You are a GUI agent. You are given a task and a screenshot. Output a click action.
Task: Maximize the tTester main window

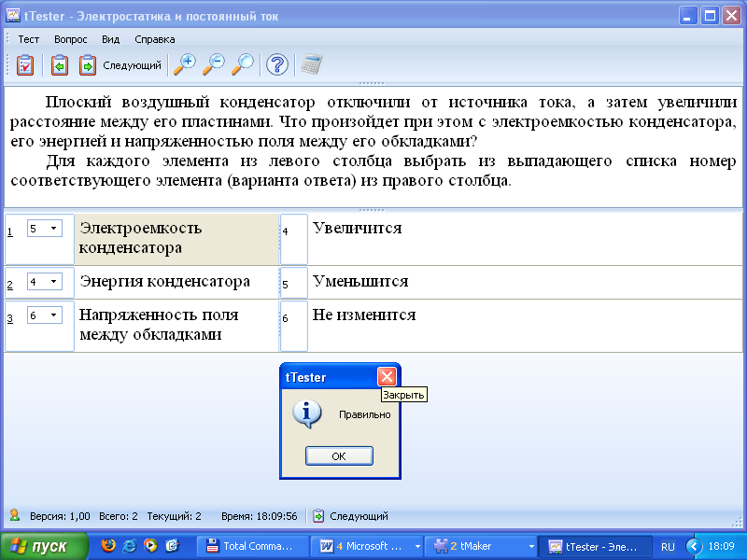pyautogui.click(x=710, y=16)
